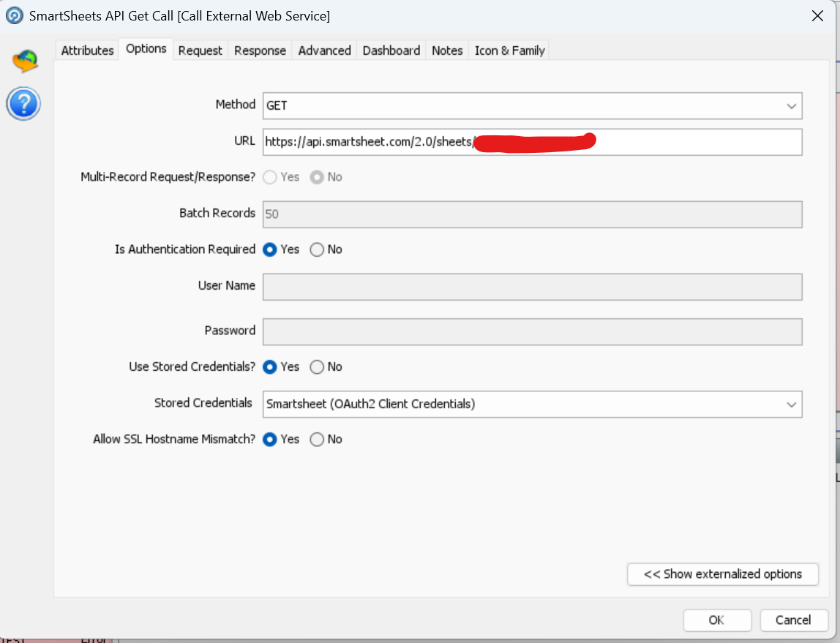Screen dimensions: 840x643
Task: Cancel the dialog
Action: tap(793, 620)
